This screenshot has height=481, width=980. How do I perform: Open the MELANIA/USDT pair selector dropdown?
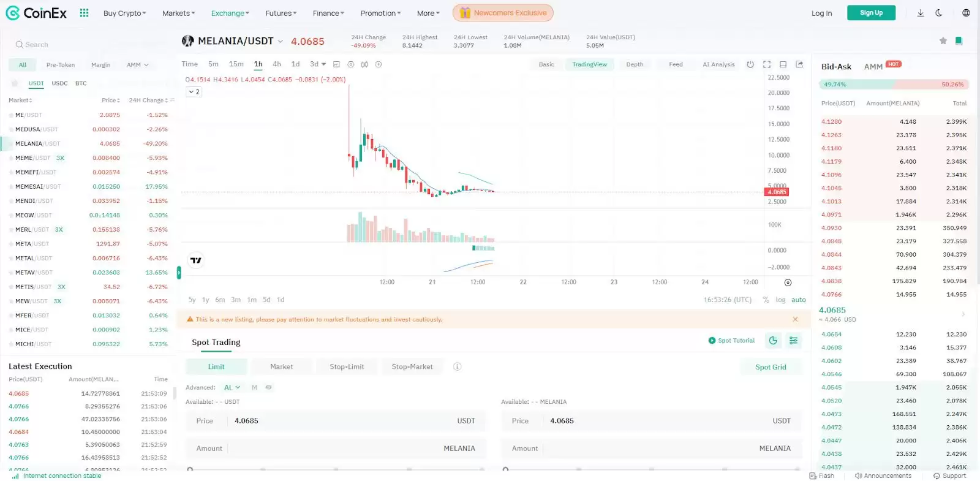coord(281,42)
